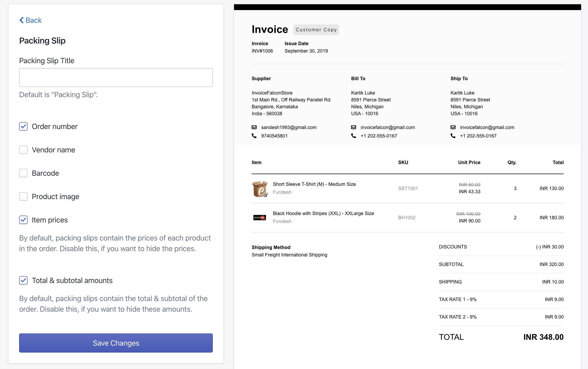Enable the Vendor name checkbox
The width and height of the screenshot is (588, 369).
(23, 150)
